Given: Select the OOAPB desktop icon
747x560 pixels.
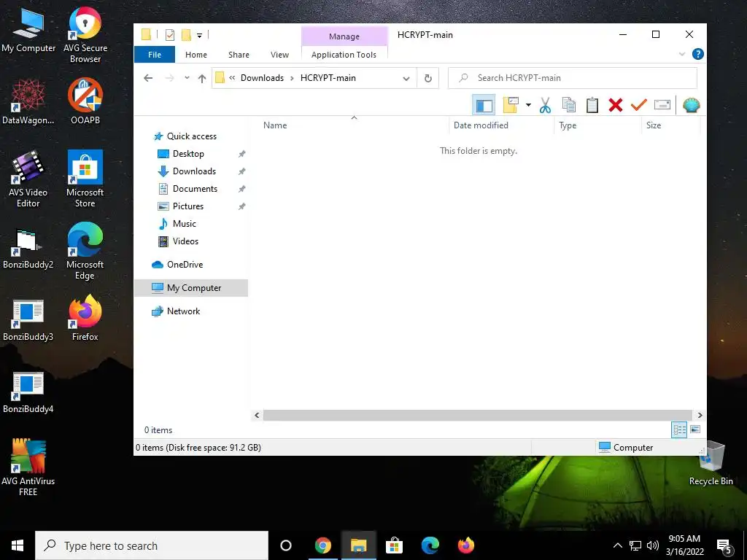Looking at the screenshot, I should coord(85,101).
